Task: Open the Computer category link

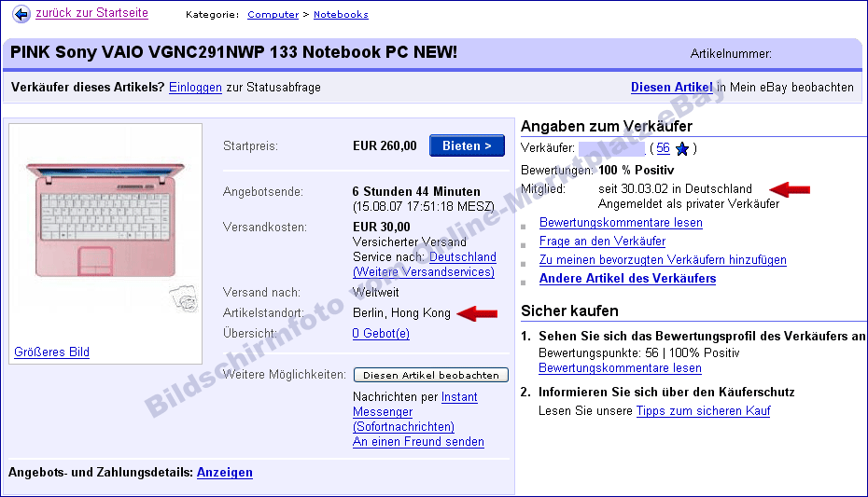Action: [x=273, y=14]
